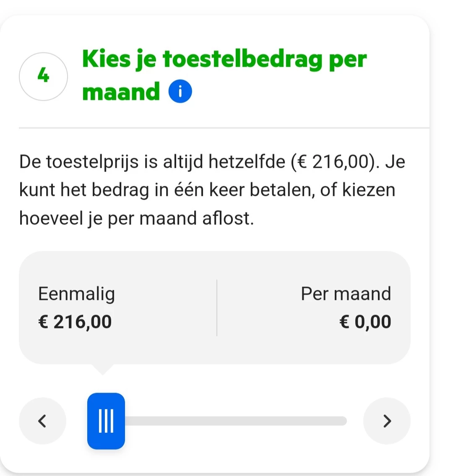Click the tooltip pointer triangle below the price card
Viewport: 453px width, 476px height.
[x=102, y=369]
